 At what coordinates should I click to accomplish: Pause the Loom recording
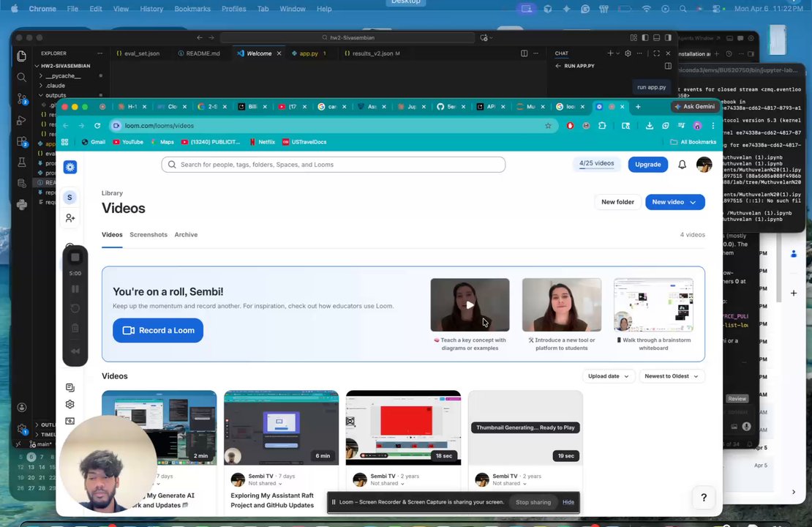(75, 289)
